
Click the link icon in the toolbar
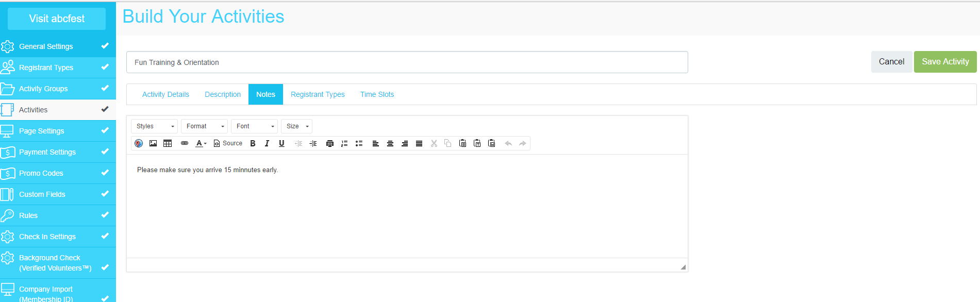185,143
